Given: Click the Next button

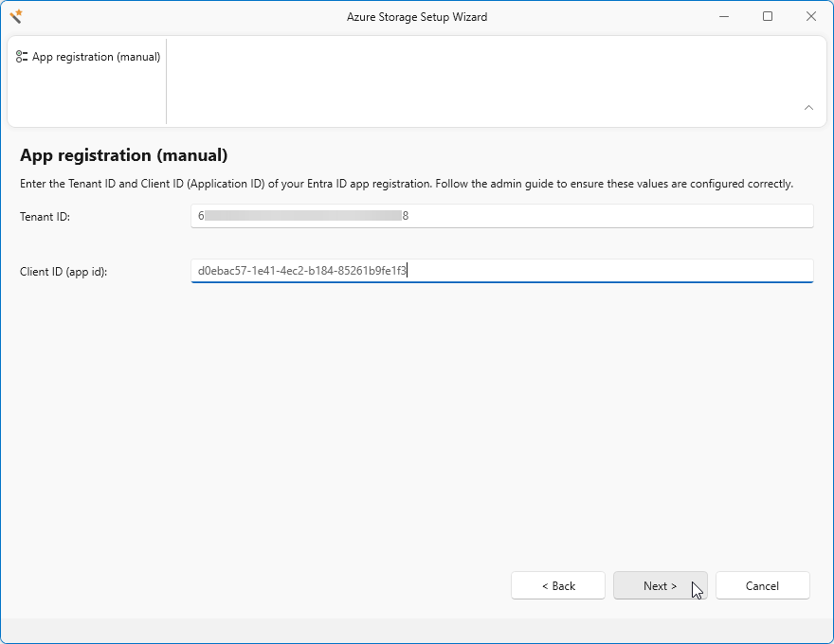Looking at the screenshot, I should click(x=660, y=585).
